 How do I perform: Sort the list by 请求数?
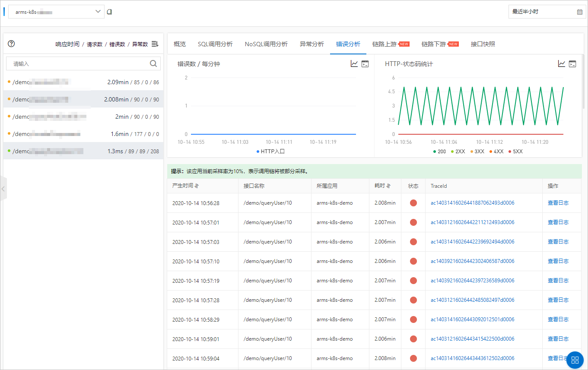95,44
